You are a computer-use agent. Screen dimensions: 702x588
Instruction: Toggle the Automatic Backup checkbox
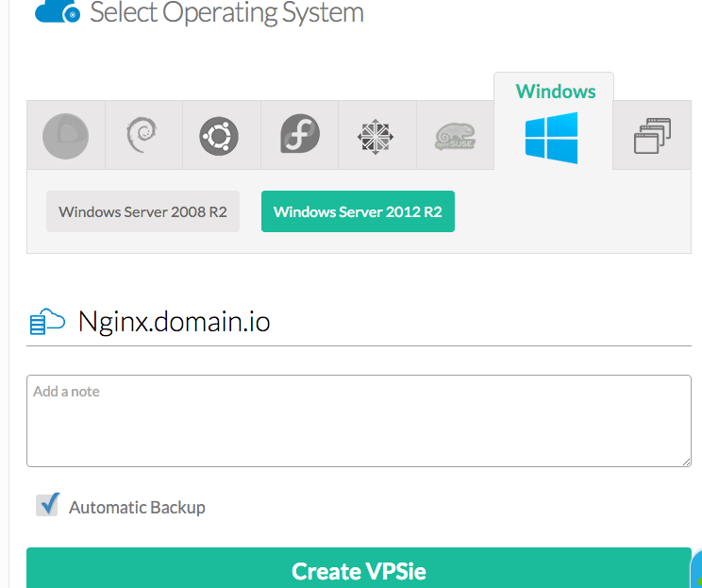point(47,505)
